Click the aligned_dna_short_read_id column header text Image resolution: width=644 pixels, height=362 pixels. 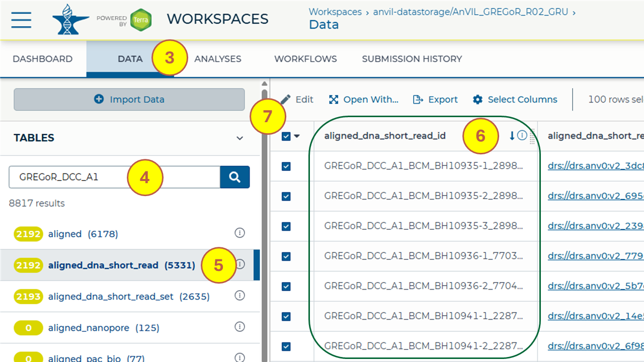click(385, 136)
